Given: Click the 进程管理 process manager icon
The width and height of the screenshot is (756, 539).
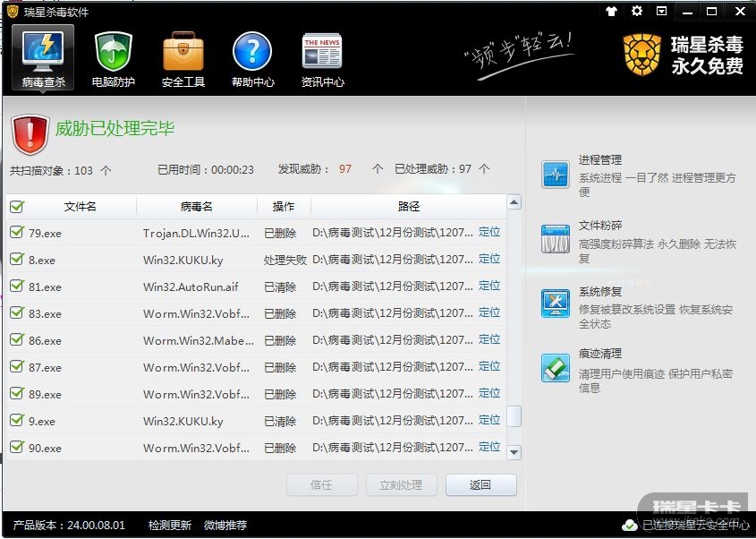Looking at the screenshot, I should click(556, 175).
